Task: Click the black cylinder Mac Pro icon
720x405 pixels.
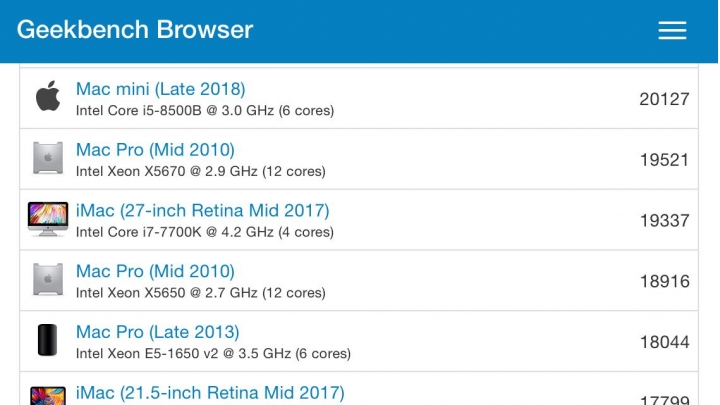Action: pyautogui.click(x=47, y=340)
